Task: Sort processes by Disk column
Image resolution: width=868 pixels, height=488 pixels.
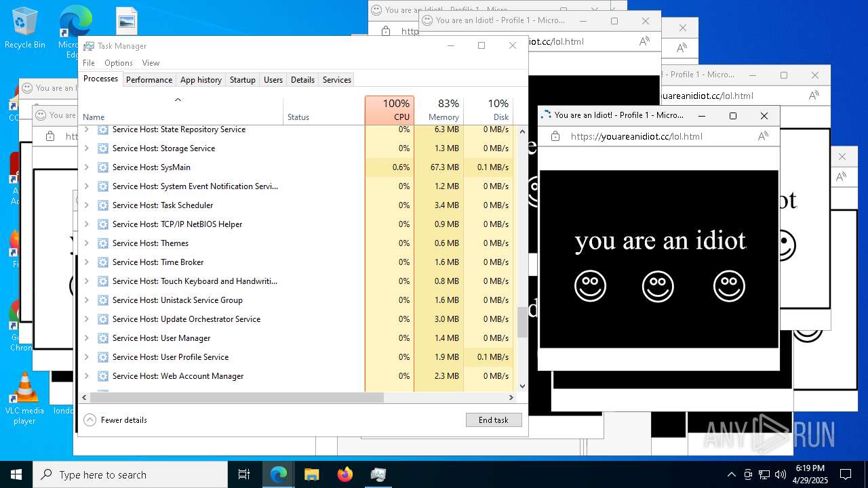Action: (488, 110)
